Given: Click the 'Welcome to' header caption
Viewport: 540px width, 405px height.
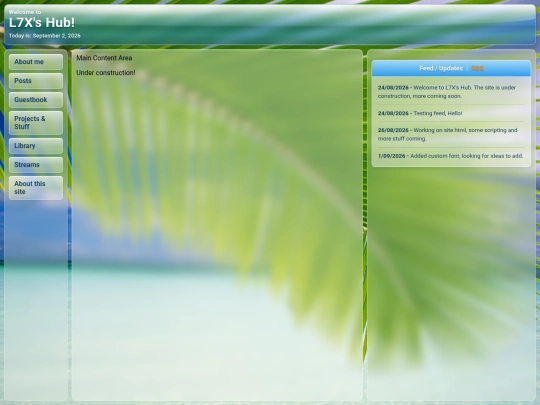Looking at the screenshot, I should (x=25, y=12).
